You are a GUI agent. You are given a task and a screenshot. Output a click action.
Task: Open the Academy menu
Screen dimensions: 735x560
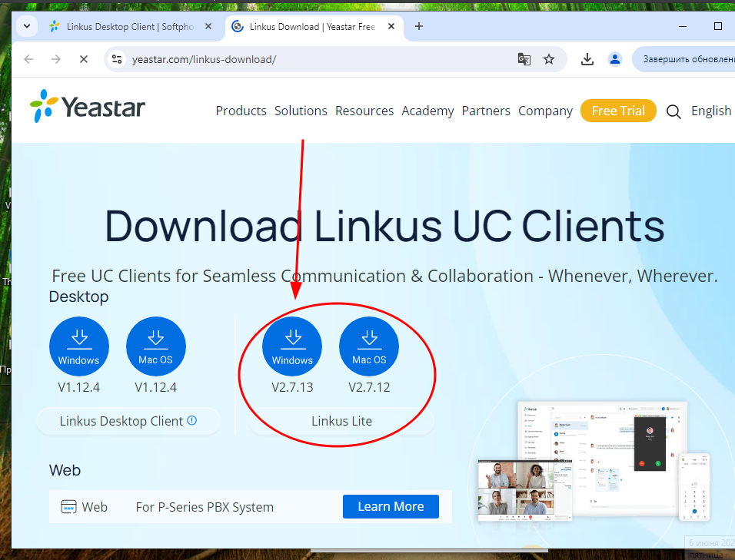[427, 111]
